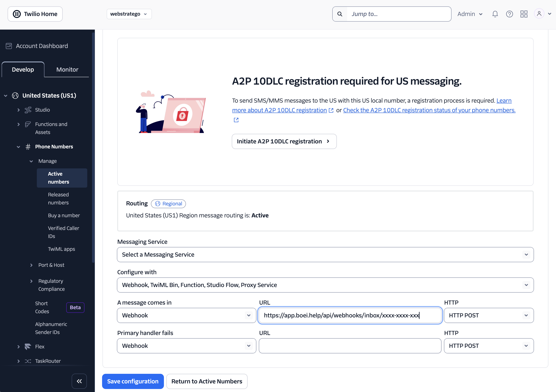Open fallback HTTP POST method dropdown
Screen dimensions: 556x392
pyautogui.click(x=489, y=346)
